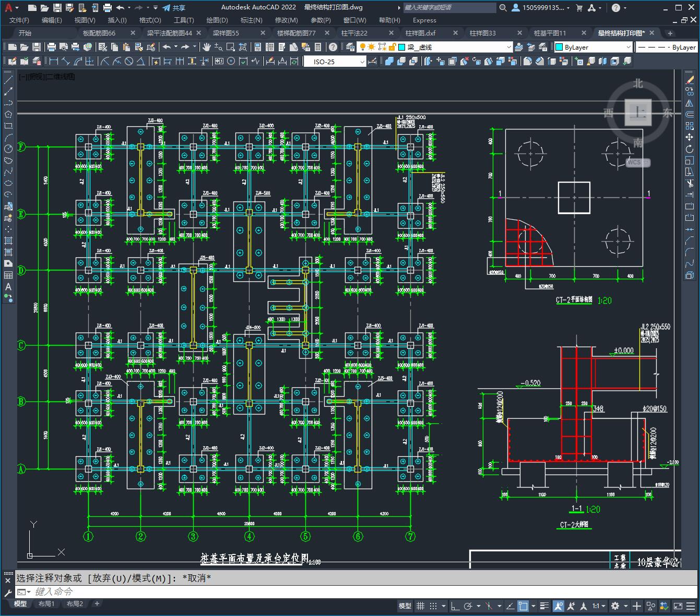
Task: Click the Plot Preview icon
Action: click(x=63, y=47)
